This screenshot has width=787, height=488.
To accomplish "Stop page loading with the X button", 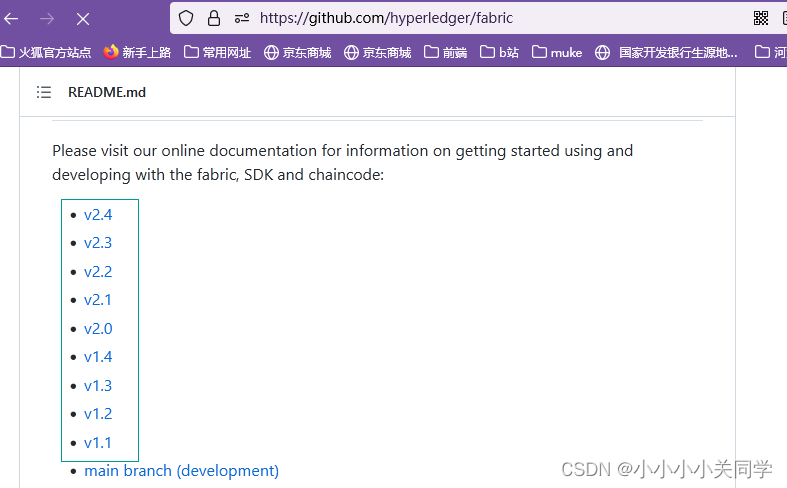I will pos(83,19).
